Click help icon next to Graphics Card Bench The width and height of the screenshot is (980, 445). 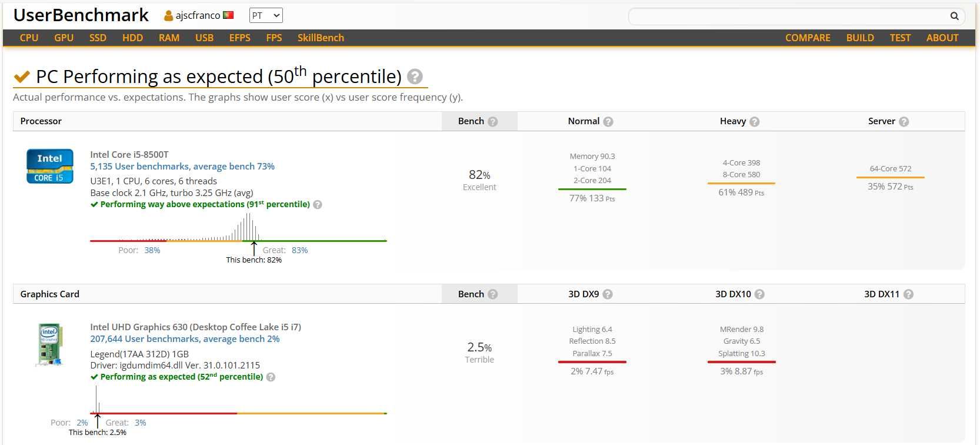493,294
